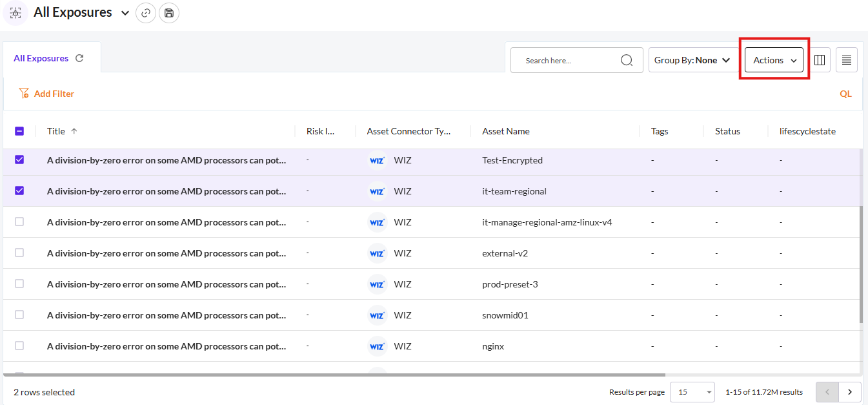Open Results per page dropdown
The image size is (868, 405).
click(693, 392)
